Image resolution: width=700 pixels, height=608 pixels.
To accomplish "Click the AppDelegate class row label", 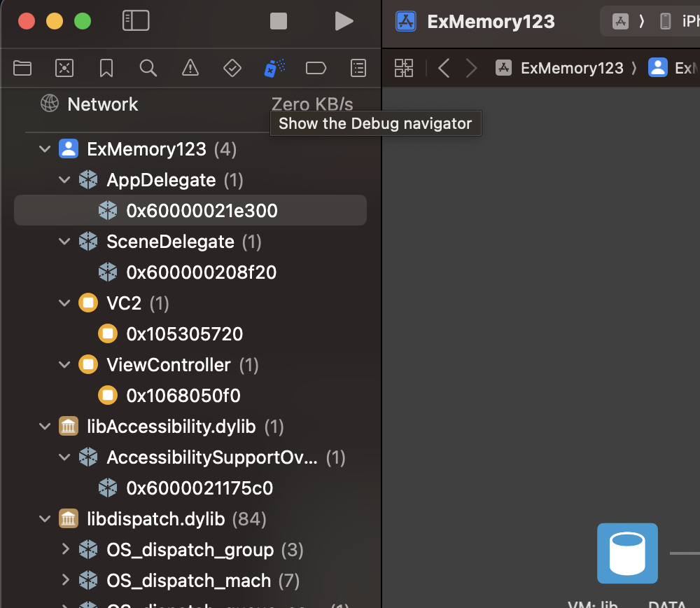I will pos(161,180).
